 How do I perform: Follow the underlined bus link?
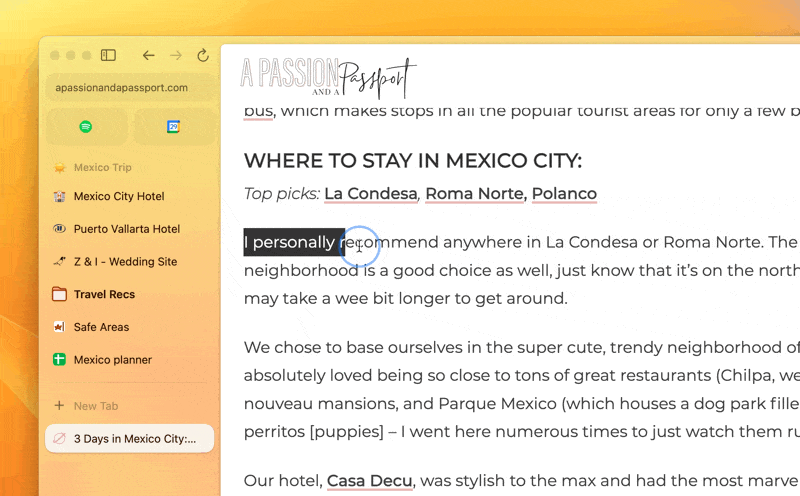259,112
